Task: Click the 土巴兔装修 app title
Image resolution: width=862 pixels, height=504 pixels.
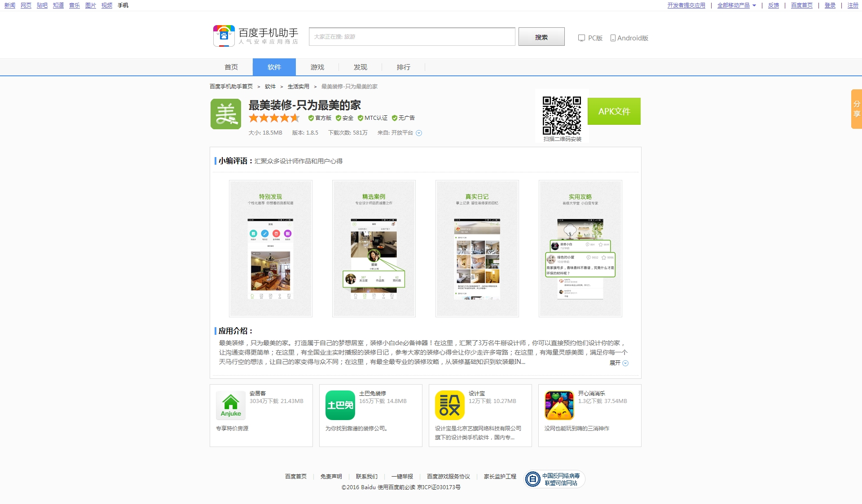Action: point(373,394)
